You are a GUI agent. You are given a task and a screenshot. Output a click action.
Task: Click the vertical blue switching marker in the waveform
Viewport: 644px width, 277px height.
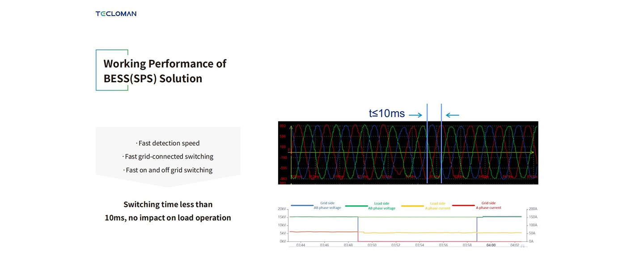(x=428, y=152)
